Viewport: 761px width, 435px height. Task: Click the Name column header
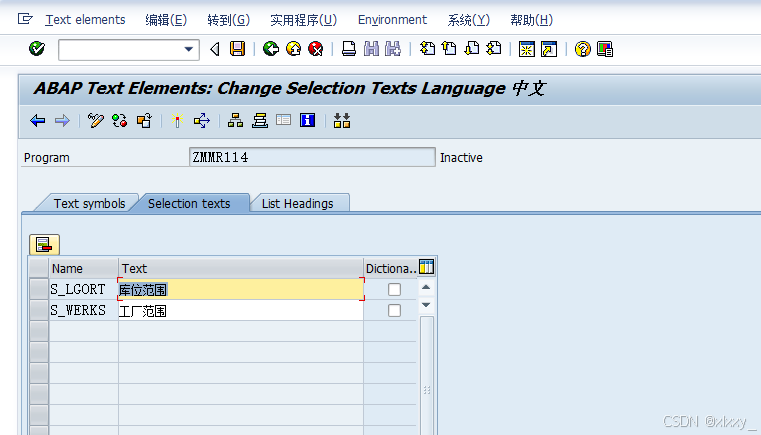[83, 268]
